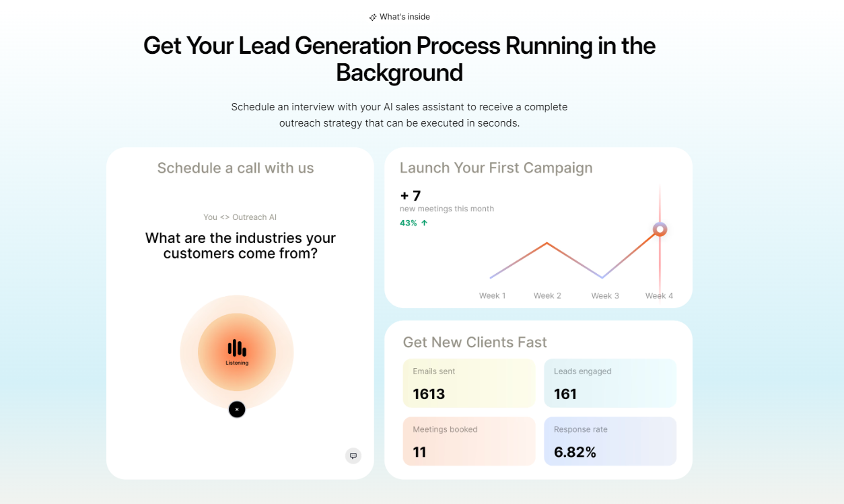Click the Emails sent stat card
Screen dimensions: 844x504
468,383
